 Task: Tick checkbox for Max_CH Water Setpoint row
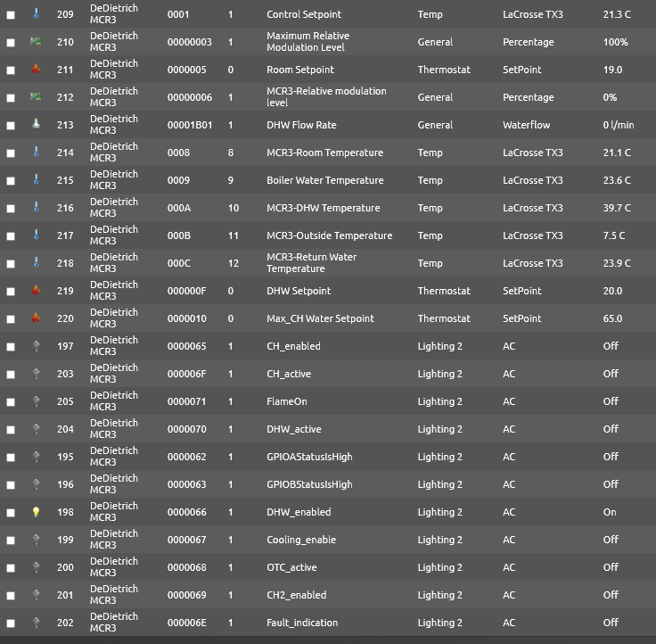[x=11, y=319]
